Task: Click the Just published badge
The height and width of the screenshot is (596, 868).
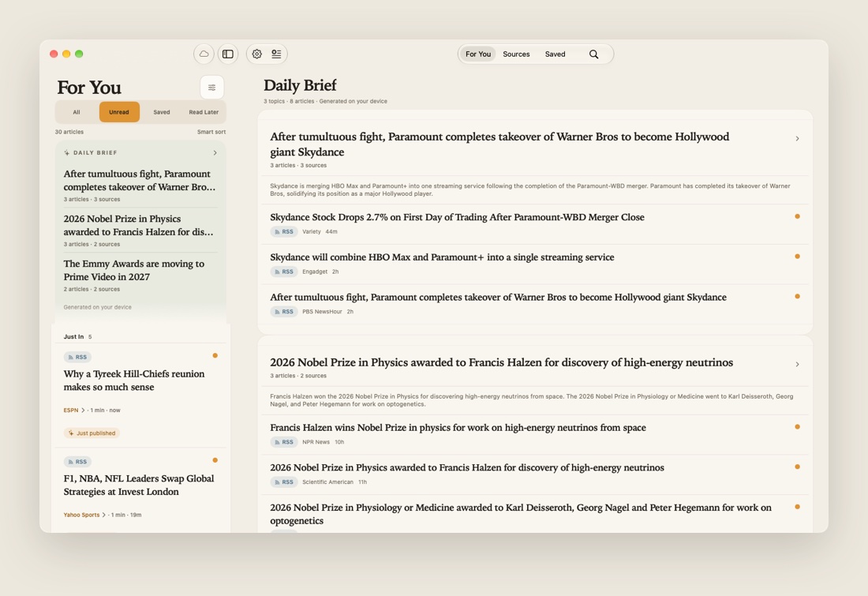Action: pyautogui.click(x=92, y=433)
